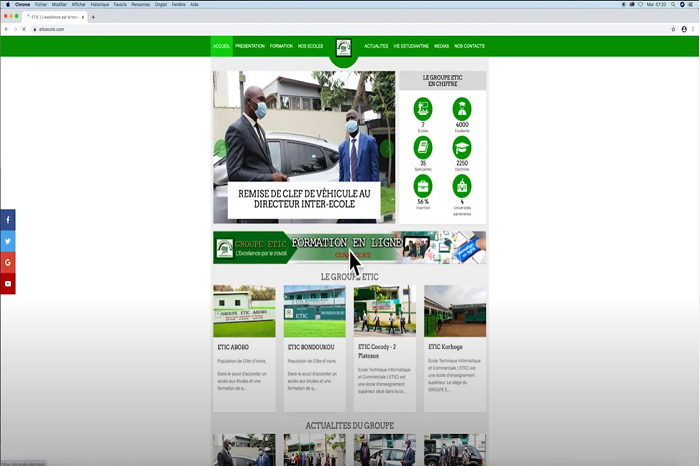This screenshot has width=700, height=466.
Task: Open the ETIC Korhogo title link
Action: [445, 347]
